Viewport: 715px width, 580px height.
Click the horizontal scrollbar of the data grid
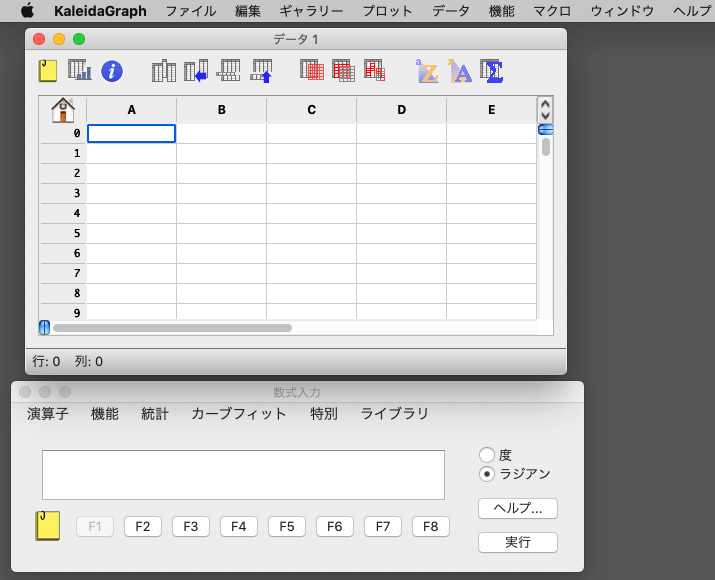click(172, 327)
